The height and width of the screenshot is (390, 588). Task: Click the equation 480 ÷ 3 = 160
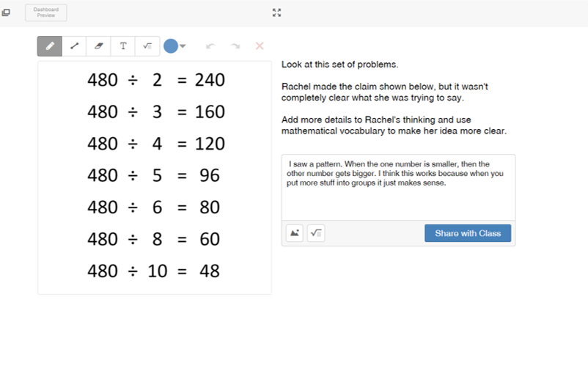coord(156,111)
